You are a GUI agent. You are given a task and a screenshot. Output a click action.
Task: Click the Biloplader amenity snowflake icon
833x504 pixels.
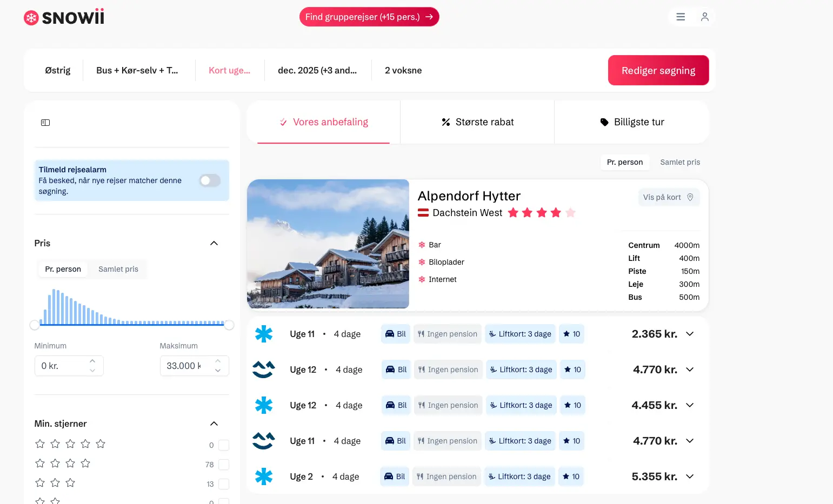click(x=422, y=262)
